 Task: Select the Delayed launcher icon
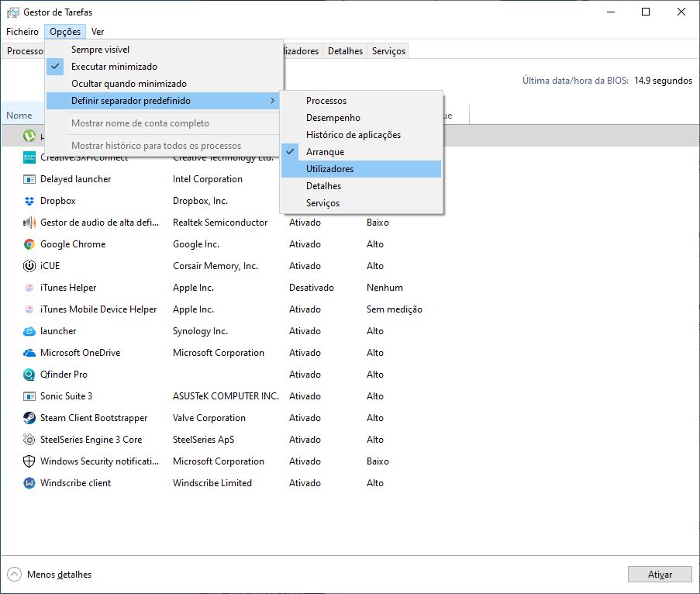coord(29,179)
